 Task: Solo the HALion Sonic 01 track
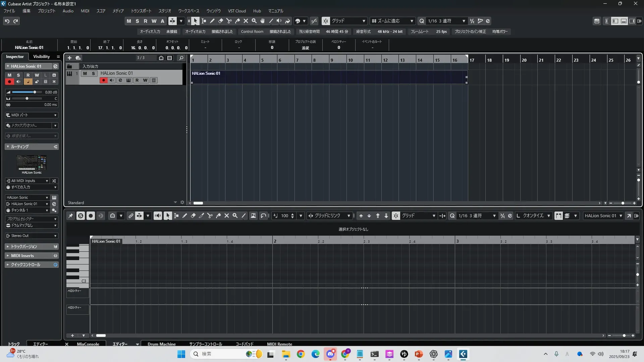(93, 73)
